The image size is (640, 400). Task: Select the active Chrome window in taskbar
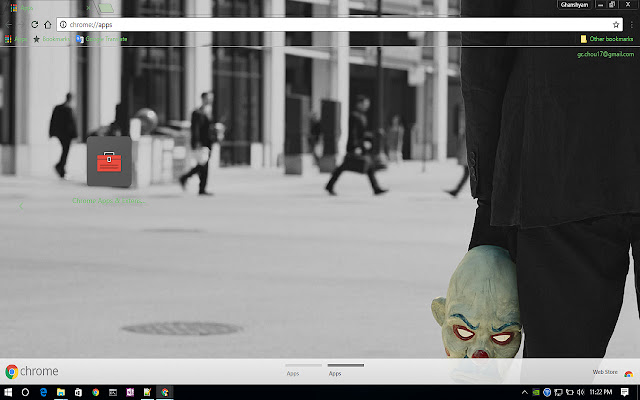click(x=165, y=392)
